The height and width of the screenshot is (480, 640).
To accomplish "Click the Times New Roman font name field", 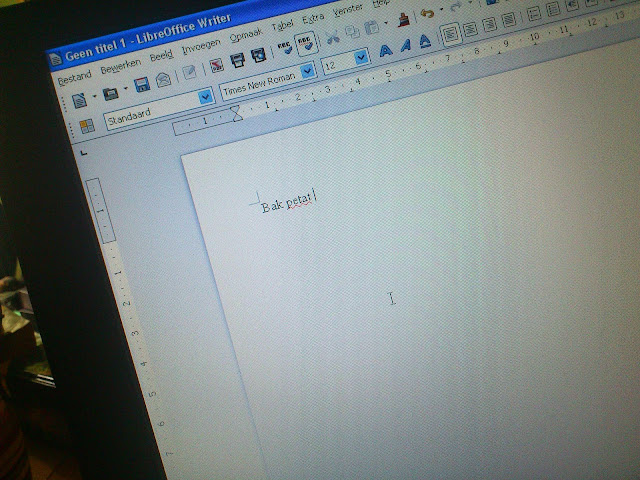I will (x=260, y=83).
